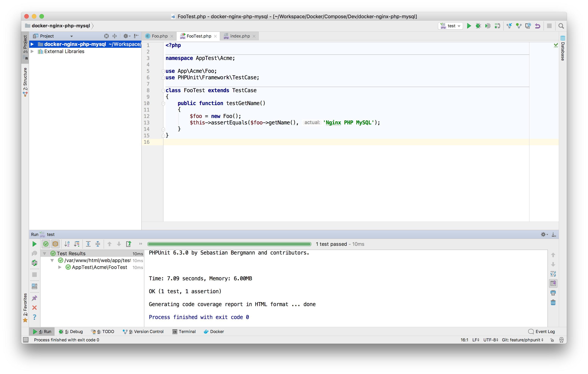Open the Docker tool window
The image size is (588, 374).
tap(216, 332)
